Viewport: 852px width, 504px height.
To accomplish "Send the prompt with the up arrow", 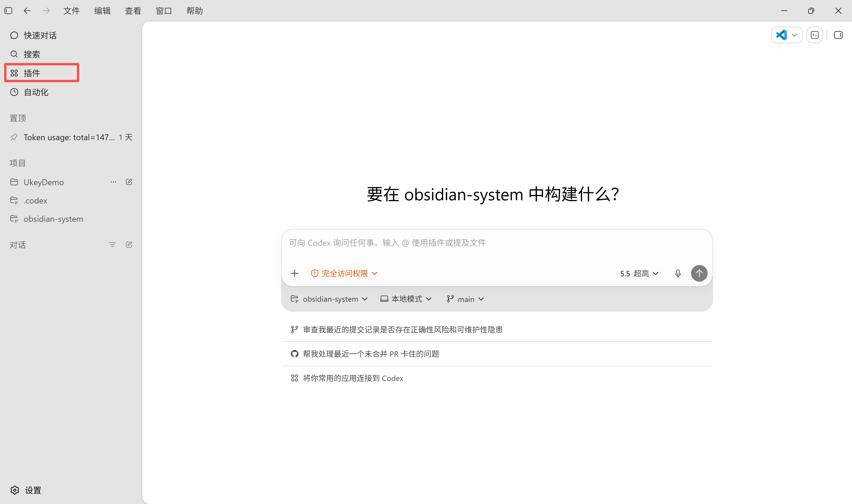I will point(699,273).
